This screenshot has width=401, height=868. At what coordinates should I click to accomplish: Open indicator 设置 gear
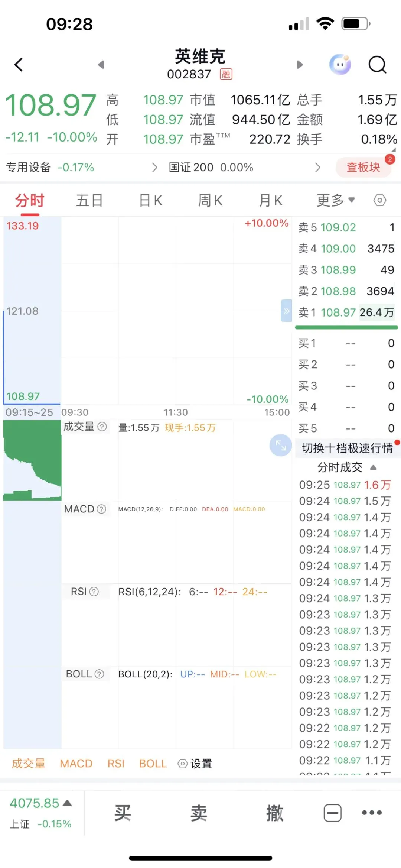195,764
